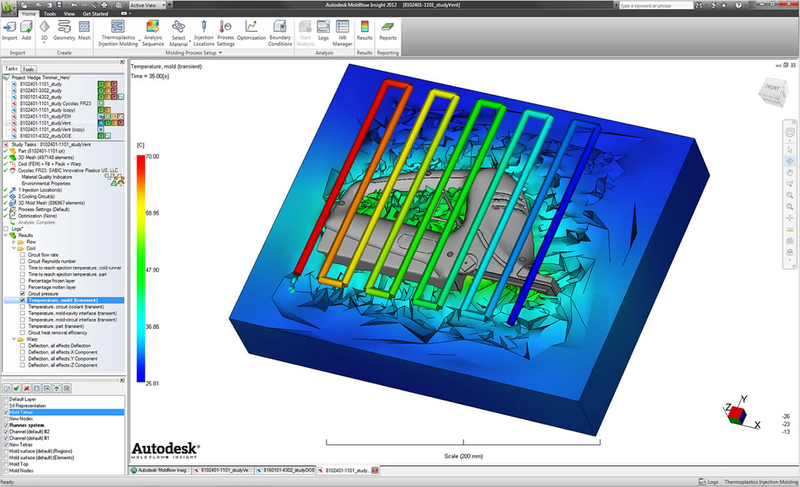Enable Deflection, all effects:X Component

pyautogui.click(x=22, y=352)
